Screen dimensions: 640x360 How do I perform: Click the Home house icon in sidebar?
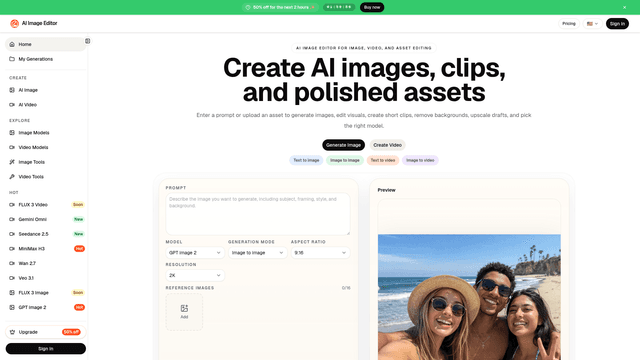pyautogui.click(x=12, y=44)
